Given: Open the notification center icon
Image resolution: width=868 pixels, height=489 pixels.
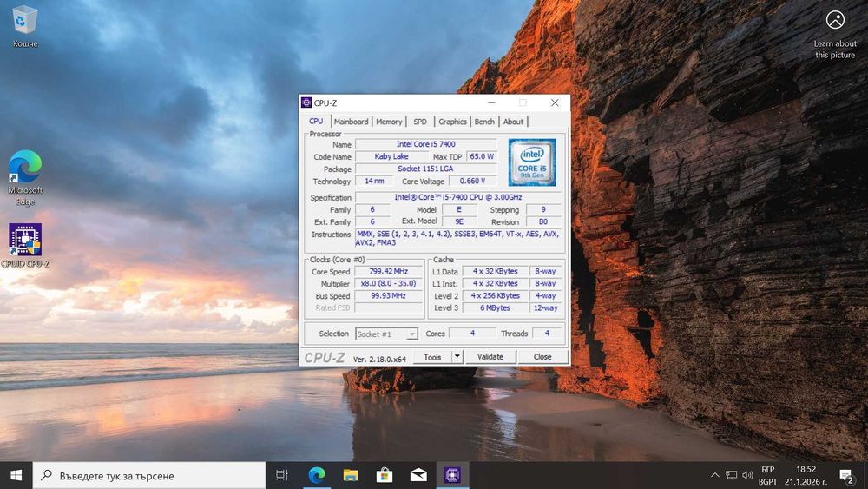Looking at the screenshot, I should point(845,476).
